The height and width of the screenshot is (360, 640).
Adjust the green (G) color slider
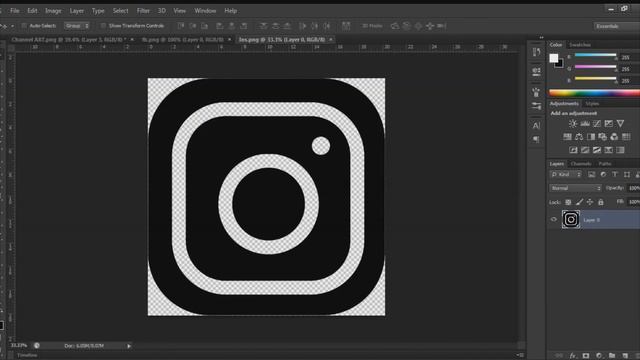point(596,67)
